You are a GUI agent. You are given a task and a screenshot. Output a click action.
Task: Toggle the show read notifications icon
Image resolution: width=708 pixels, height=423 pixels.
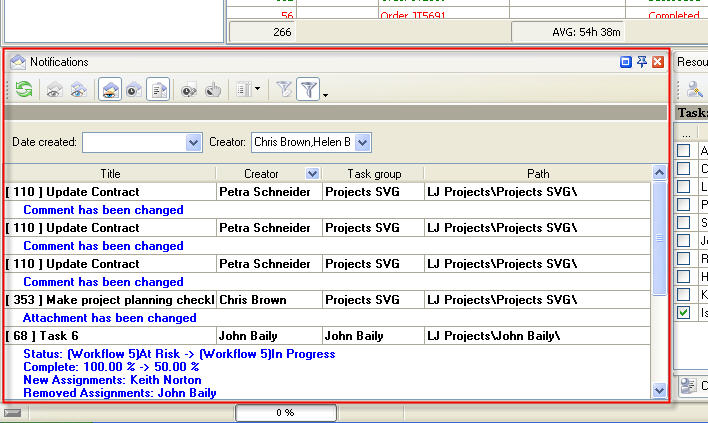click(x=109, y=90)
